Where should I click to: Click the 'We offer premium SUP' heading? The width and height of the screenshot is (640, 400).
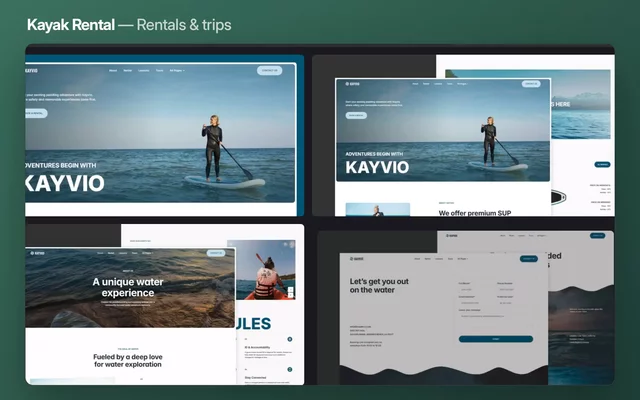click(x=475, y=213)
